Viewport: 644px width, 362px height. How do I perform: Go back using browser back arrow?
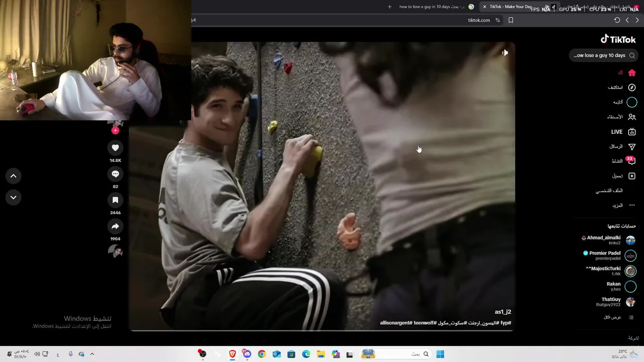[x=637, y=20]
